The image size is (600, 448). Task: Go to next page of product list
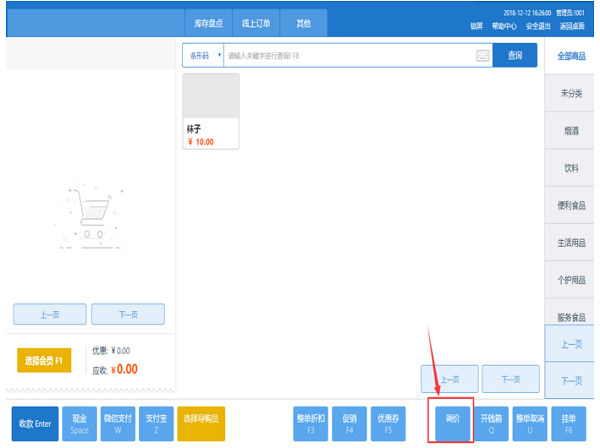click(511, 379)
